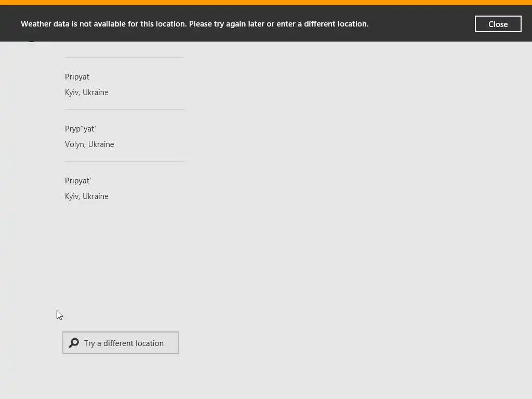Click the divider line above first Pripyat
Screen dimensions: 532x399
(x=125, y=58)
